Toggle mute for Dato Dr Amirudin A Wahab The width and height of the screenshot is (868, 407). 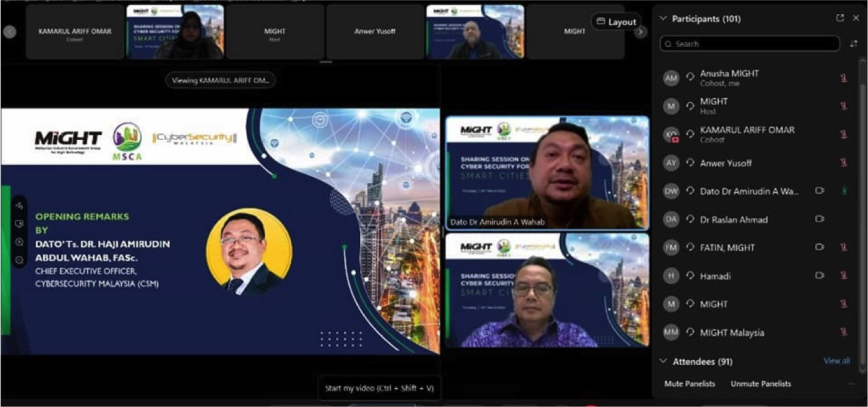coord(844,191)
